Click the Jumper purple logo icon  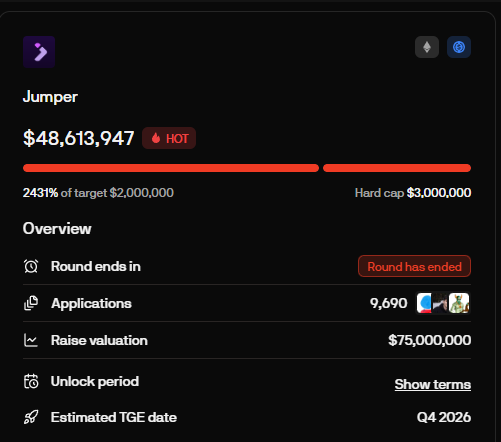click(x=39, y=52)
